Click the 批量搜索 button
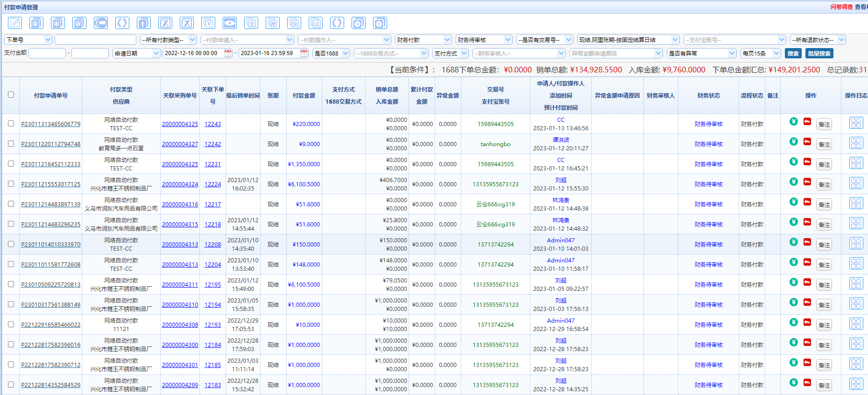 pos(819,53)
